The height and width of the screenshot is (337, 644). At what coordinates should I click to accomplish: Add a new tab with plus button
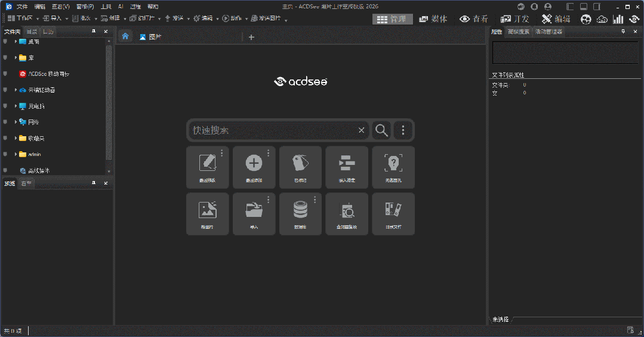[251, 37]
